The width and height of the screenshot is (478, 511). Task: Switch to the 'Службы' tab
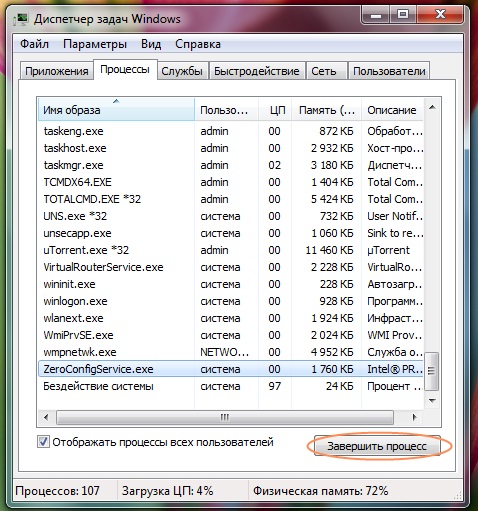click(182, 71)
